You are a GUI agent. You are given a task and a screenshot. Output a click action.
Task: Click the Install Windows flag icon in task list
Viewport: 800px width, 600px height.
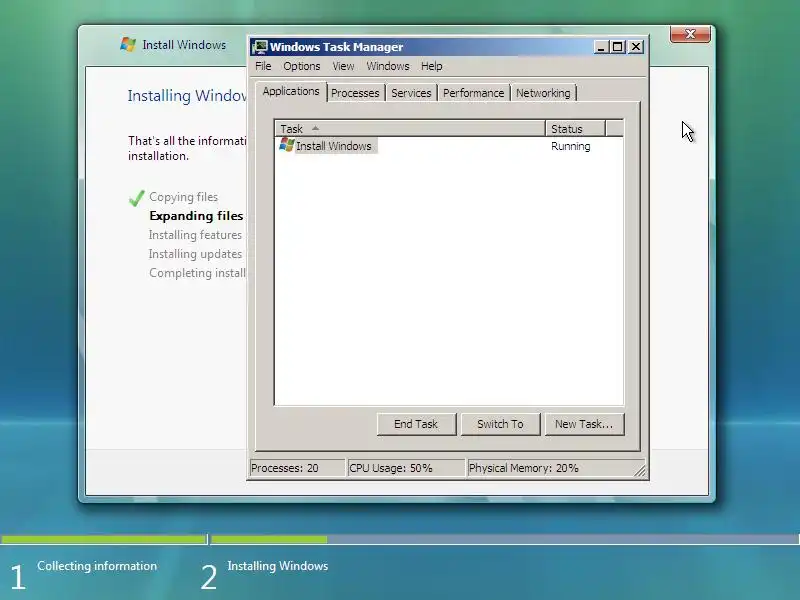click(287, 145)
